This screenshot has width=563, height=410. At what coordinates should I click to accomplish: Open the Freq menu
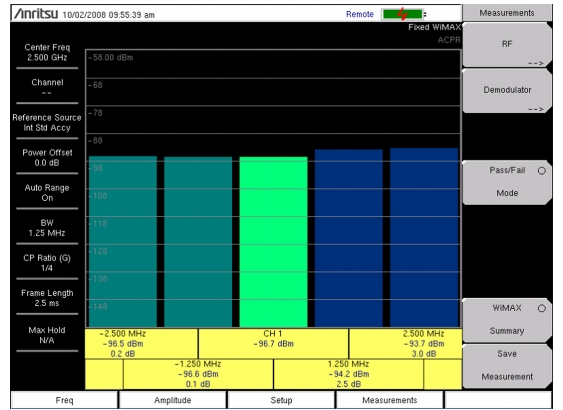click(x=65, y=400)
